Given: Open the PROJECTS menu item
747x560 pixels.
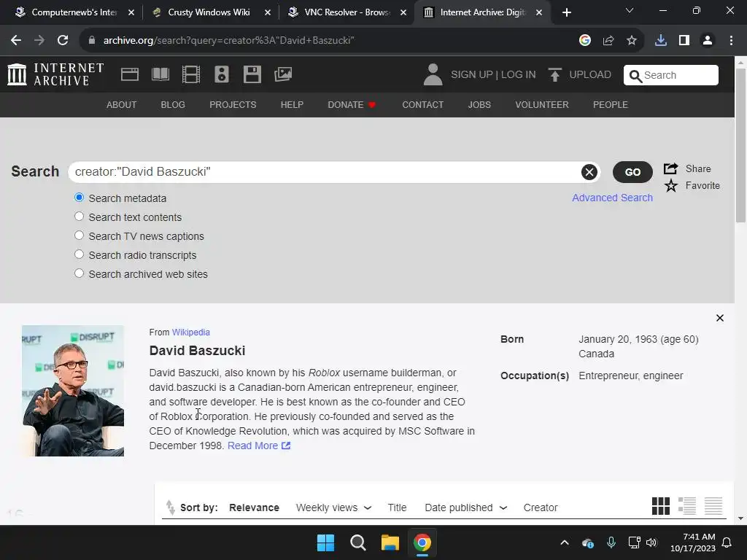Looking at the screenshot, I should click(233, 105).
